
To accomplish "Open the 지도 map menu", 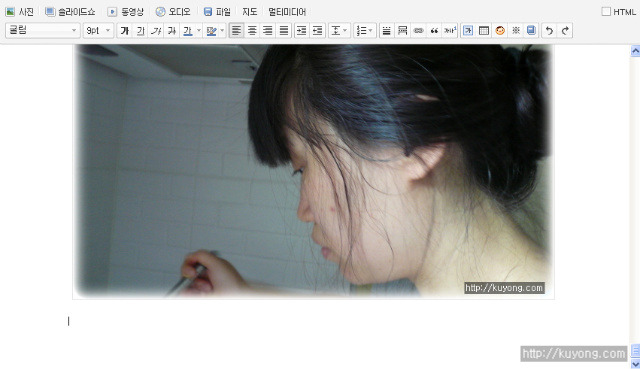I will [x=249, y=12].
